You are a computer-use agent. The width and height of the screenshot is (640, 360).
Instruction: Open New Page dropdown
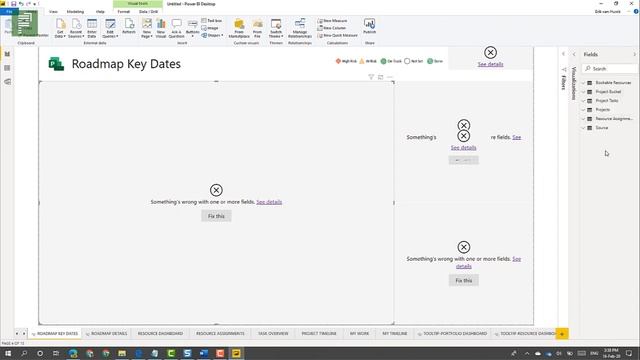pyautogui.click(x=147, y=28)
